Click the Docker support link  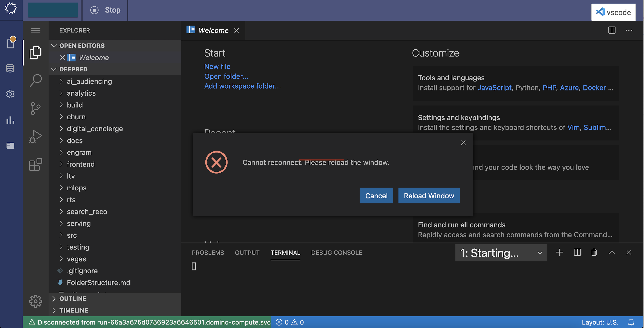pyautogui.click(x=594, y=88)
